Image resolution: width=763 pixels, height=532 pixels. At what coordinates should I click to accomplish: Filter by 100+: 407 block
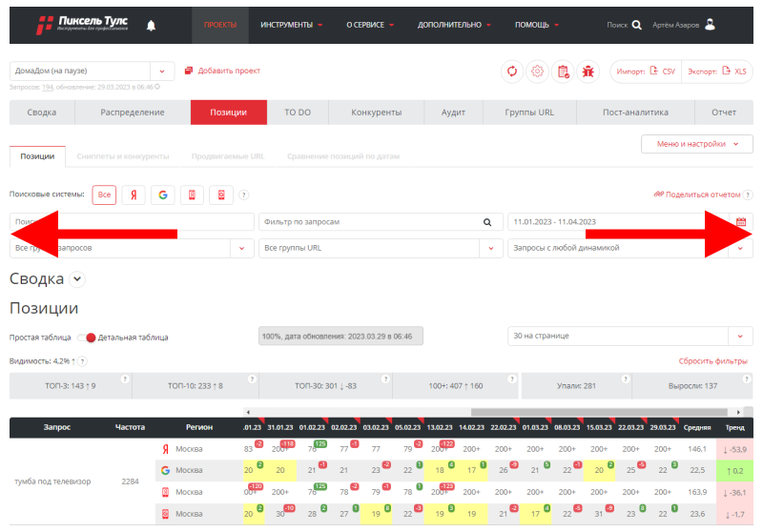click(x=456, y=386)
